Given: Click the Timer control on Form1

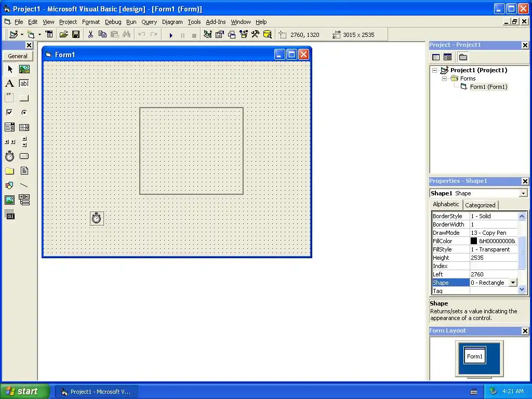Looking at the screenshot, I should [x=97, y=218].
